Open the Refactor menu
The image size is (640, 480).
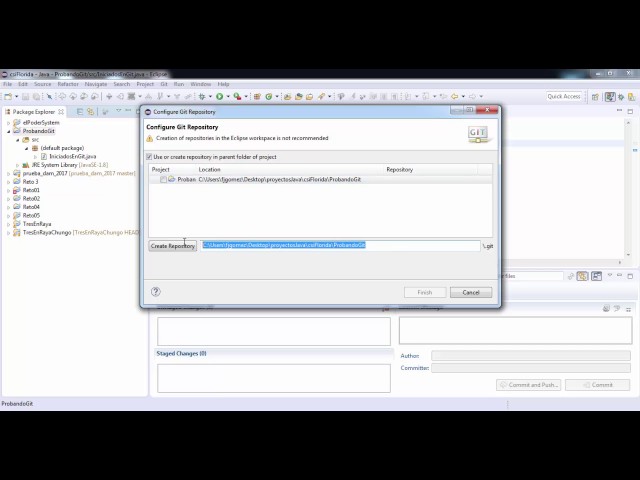coord(68,84)
